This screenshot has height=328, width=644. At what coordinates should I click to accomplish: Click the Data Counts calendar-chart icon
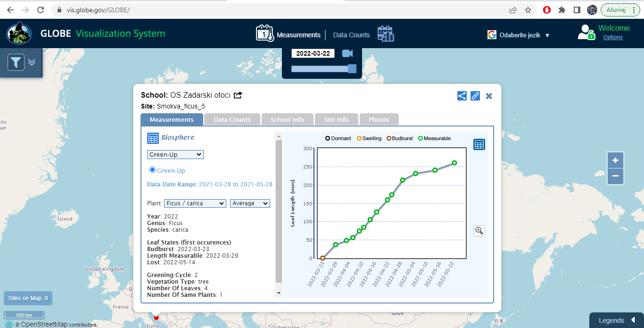click(386, 34)
